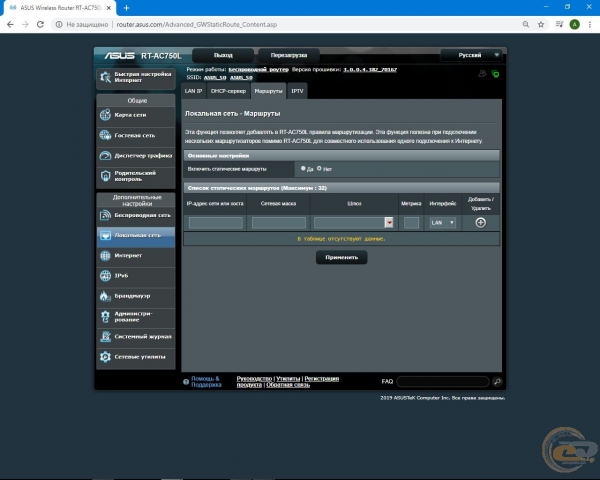Click the add route plus icon
This screenshot has height=480, width=600.
(480, 222)
